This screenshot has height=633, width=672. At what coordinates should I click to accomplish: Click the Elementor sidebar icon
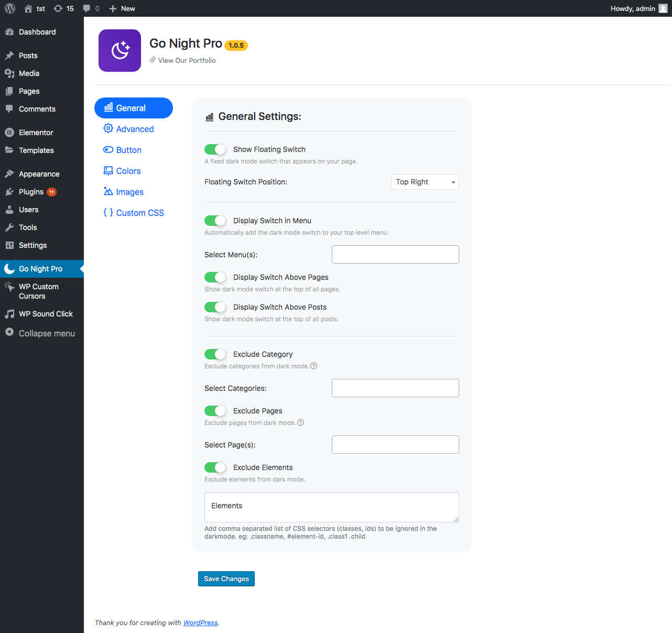point(9,133)
